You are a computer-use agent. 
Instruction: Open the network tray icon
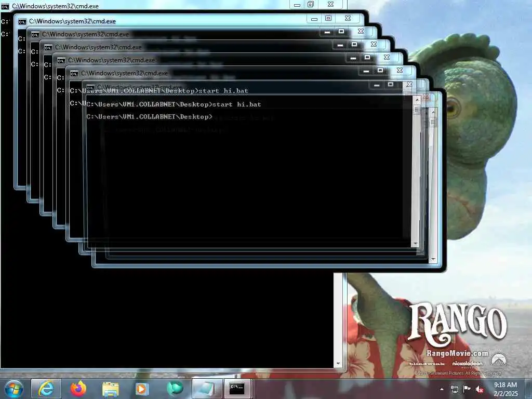click(455, 389)
